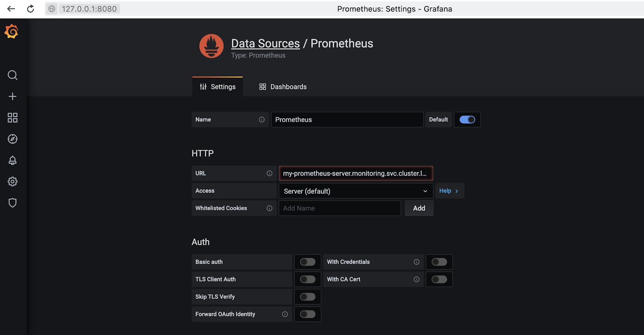Open the Configuration gear icon
This screenshot has width=644, height=335.
pyautogui.click(x=12, y=182)
